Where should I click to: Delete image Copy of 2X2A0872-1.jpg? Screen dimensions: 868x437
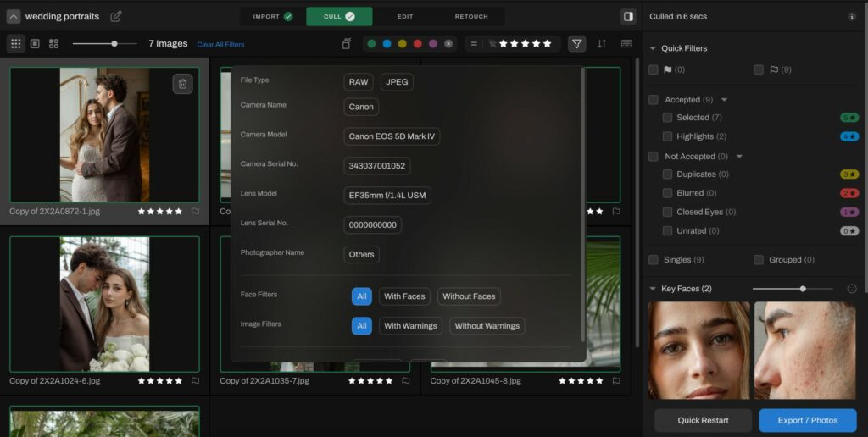(183, 84)
